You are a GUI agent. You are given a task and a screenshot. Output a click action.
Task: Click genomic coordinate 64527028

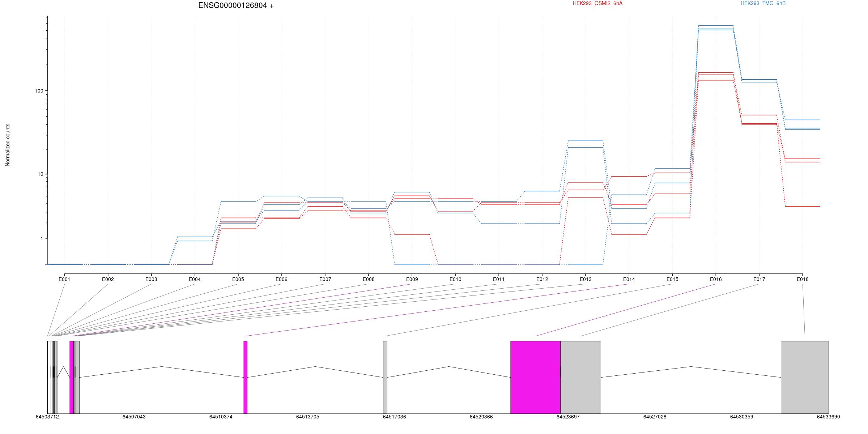(x=655, y=417)
